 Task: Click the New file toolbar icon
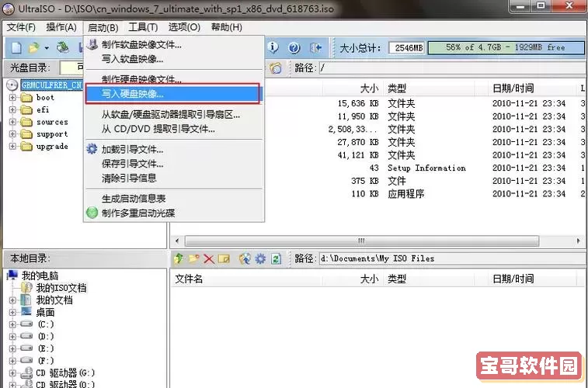pyautogui.click(x=16, y=47)
